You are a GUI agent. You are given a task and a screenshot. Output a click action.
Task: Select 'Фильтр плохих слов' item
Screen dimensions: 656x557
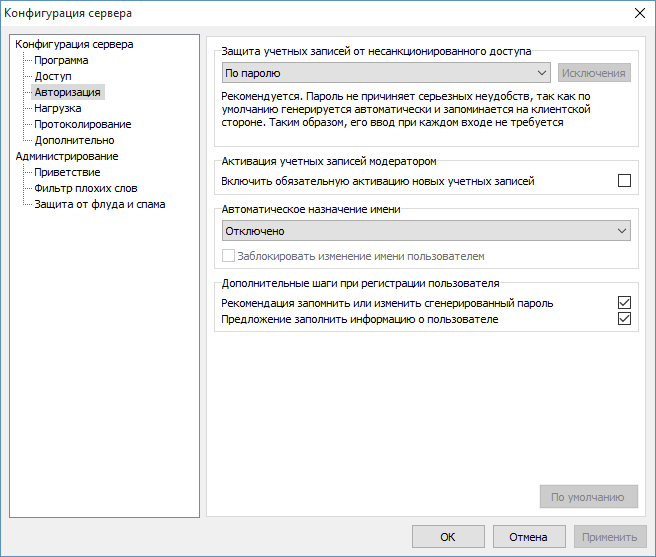[85, 188]
